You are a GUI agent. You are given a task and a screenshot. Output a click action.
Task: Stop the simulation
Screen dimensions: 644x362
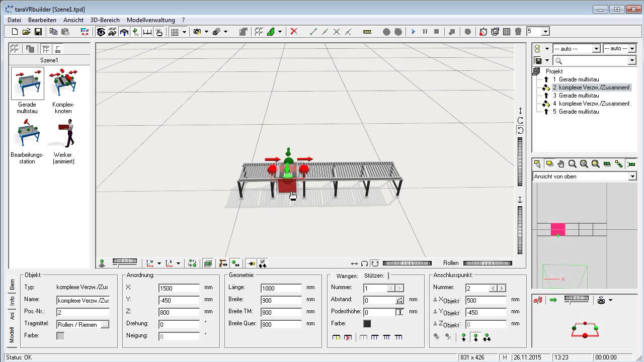point(437,32)
